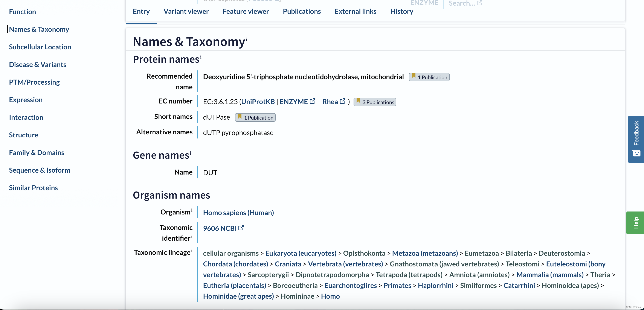
Task: Select Names & Taxonomy in sidebar
Action: (x=39, y=29)
